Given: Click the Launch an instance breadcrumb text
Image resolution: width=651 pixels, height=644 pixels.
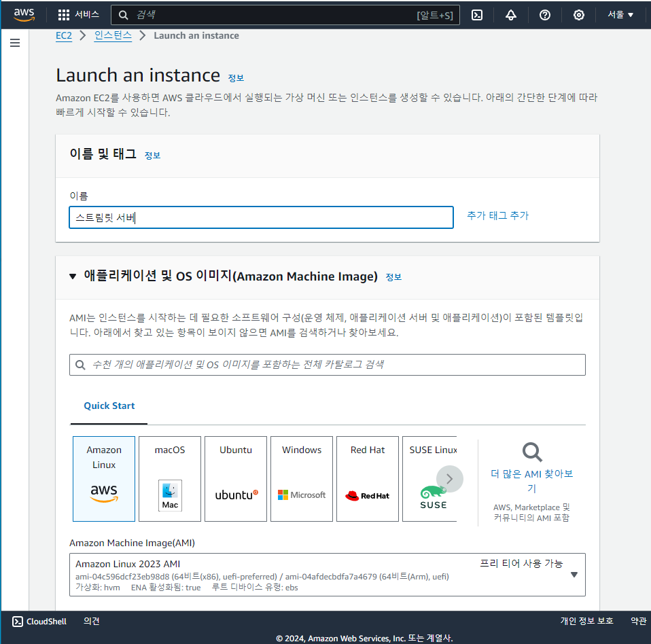Looking at the screenshot, I should pyautogui.click(x=196, y=36).
